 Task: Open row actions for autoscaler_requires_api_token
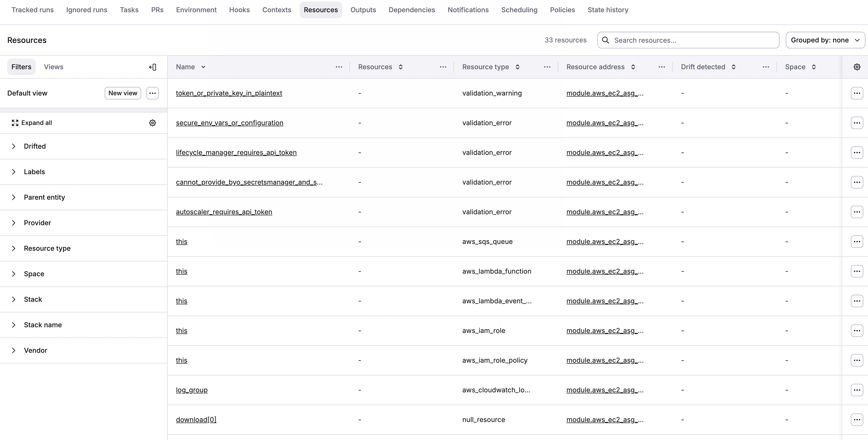pos(857,212)
